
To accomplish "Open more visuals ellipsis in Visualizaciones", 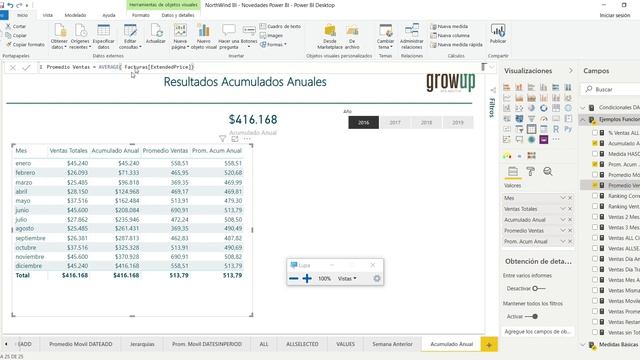I will pos(556,139).
